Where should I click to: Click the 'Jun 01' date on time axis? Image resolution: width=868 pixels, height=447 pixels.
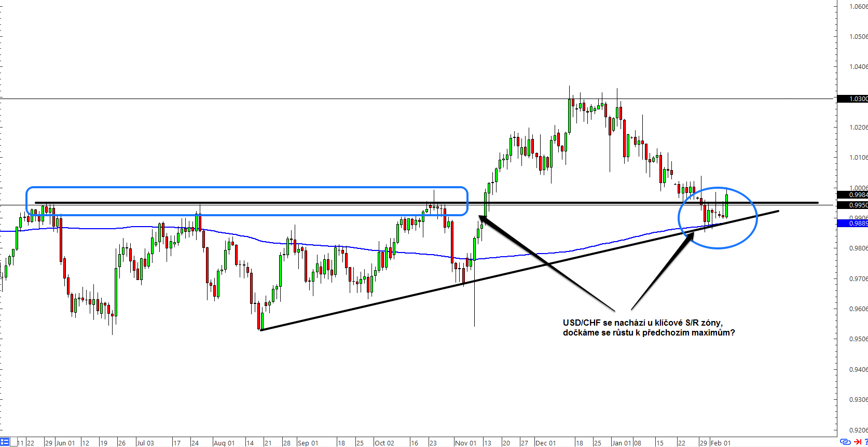point(65,443)
